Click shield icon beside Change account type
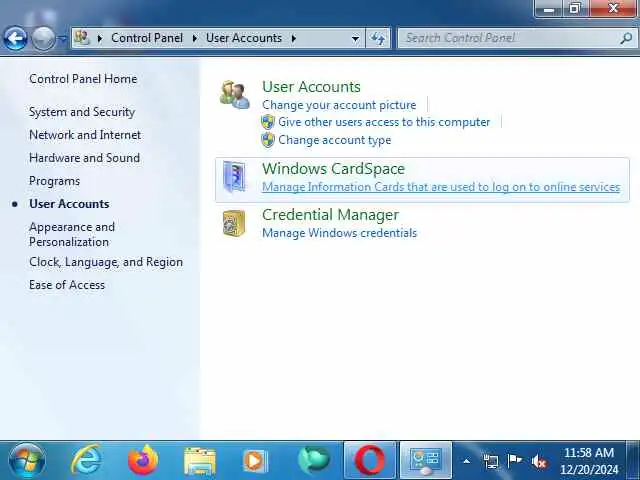This screenshot has width=640, height=480. 268,140
